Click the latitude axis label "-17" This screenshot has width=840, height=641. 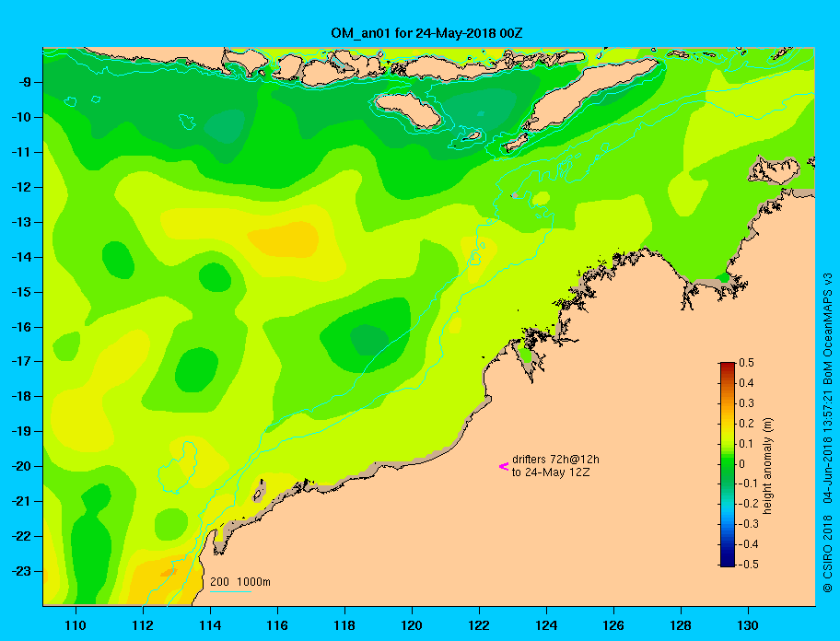[21, 361]
